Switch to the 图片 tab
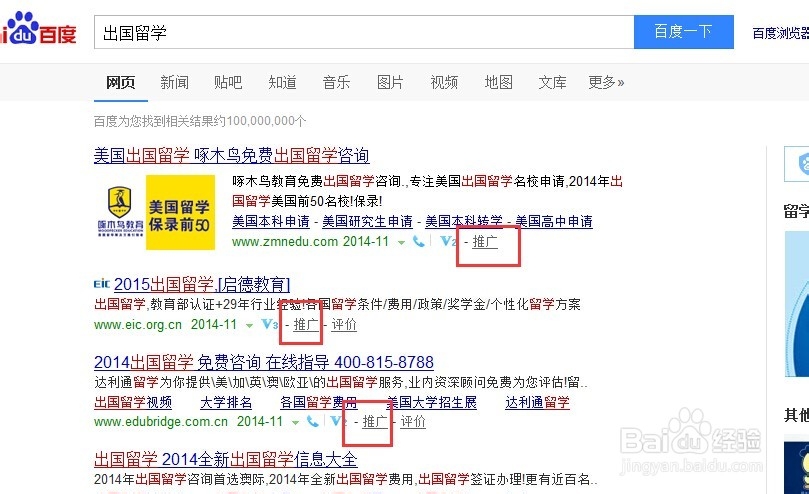This screenshot has height=494, width=809. pyautogui.click(x=390, y=82)
